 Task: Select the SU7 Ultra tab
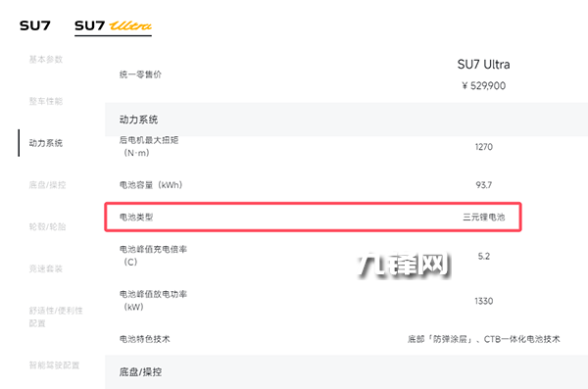pos(113,25)
